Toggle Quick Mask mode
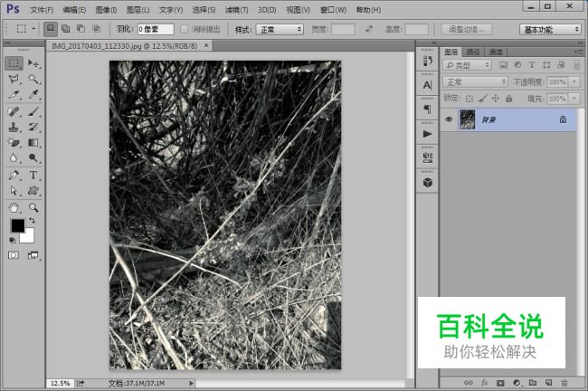The height and width of the screenshot is (391, 588). [x=14, y=255]
